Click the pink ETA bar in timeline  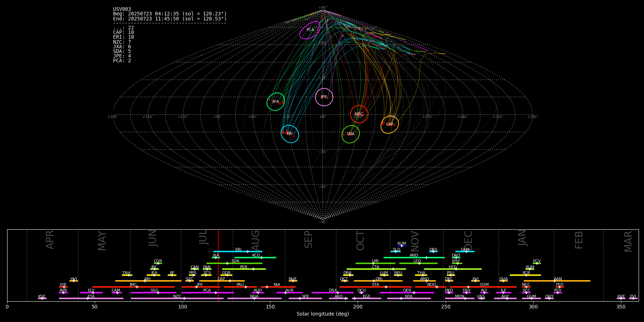(x=91, y=298)
